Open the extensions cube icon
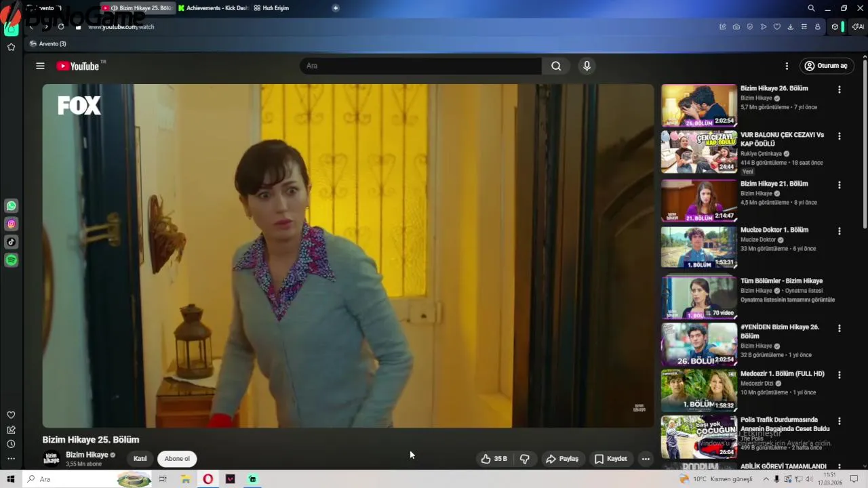Image resolution: width=868 pixels, height=488 pixels. tap(835, 26)
